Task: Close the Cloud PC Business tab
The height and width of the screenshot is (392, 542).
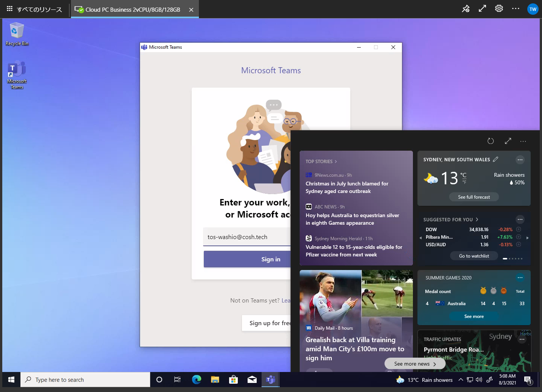Action: click(191, 10)
